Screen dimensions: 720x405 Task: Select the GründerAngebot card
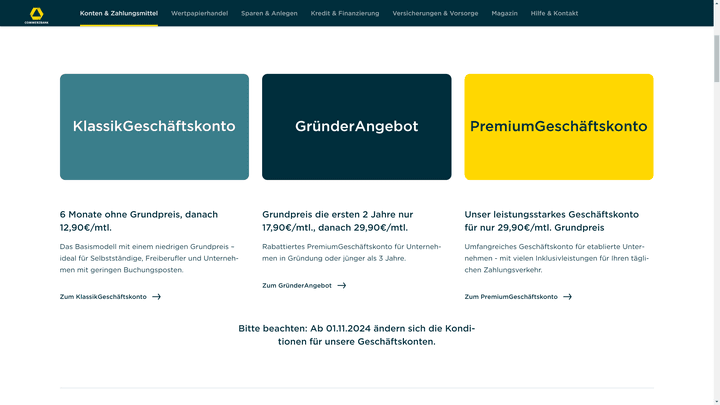tap(356, 127)
